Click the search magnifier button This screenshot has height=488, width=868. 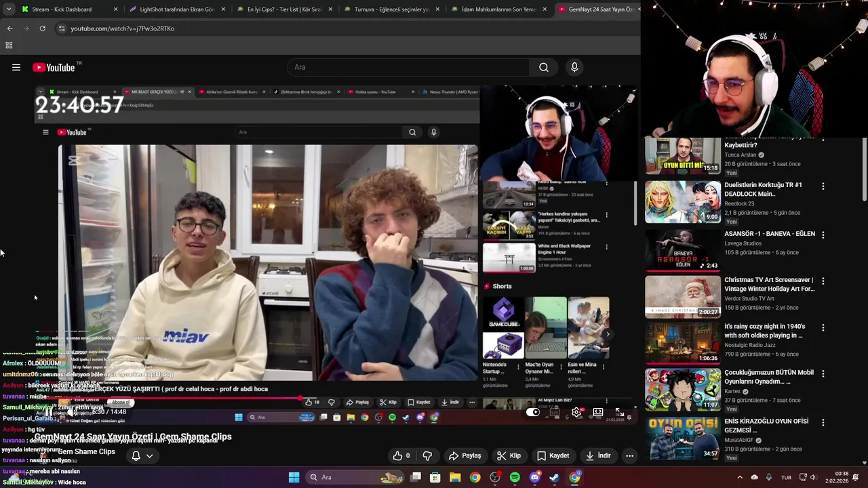pos(544,67)
